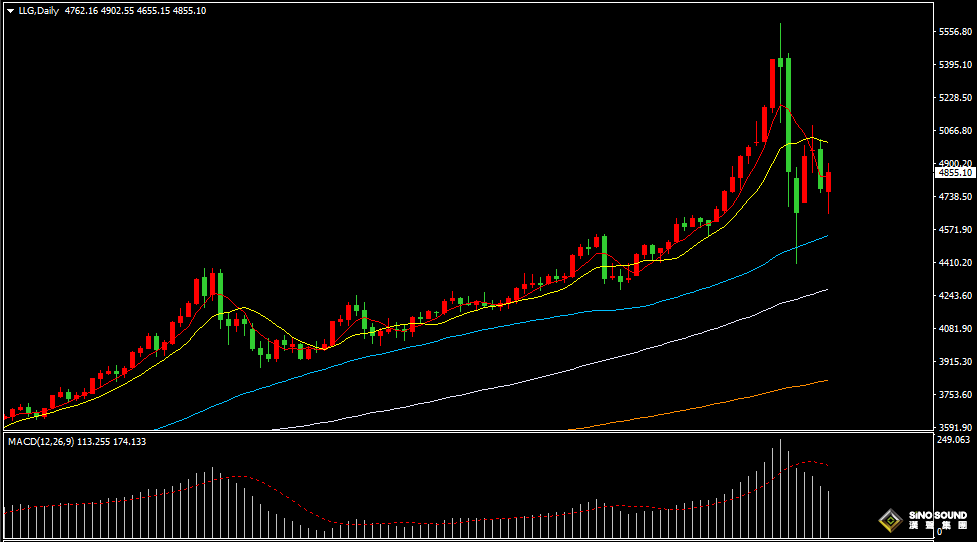Click the 0 level on MACD scale
This screenshot has width=977, height=542.
940,532
